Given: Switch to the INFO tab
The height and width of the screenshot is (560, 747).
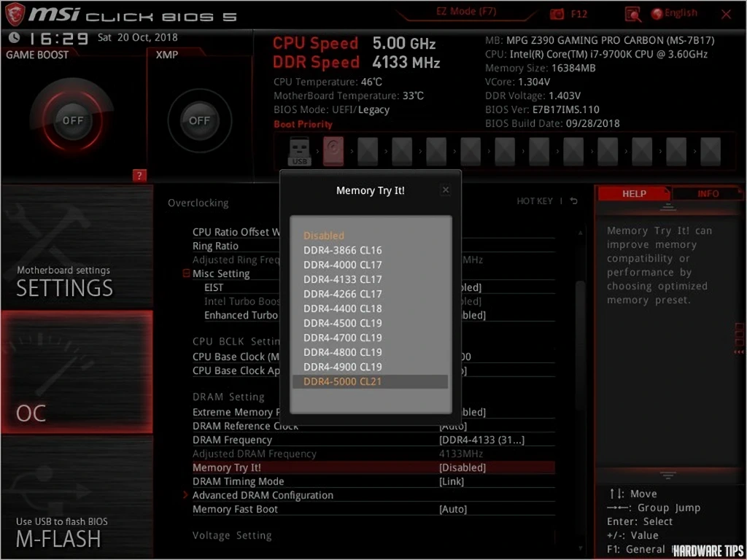Looking at the screenshot, I should pyautogui.click(x=708, y=194).
